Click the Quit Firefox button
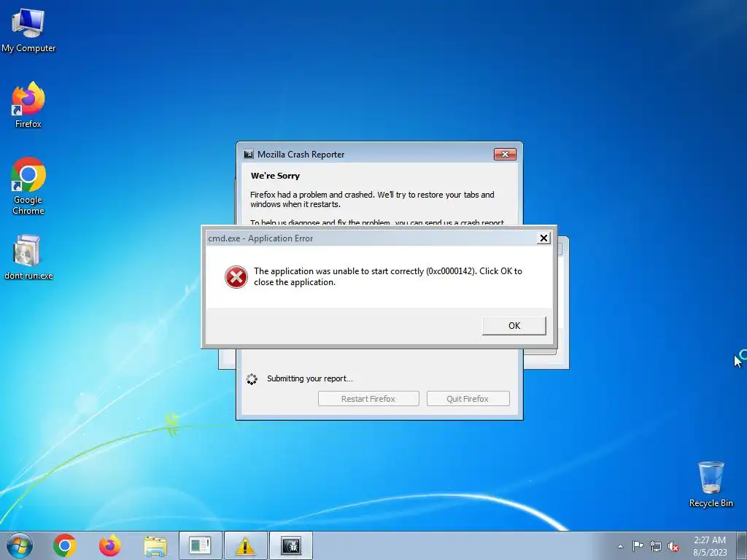The width and height of the screenshot is (747, 560). click(468, 399)
